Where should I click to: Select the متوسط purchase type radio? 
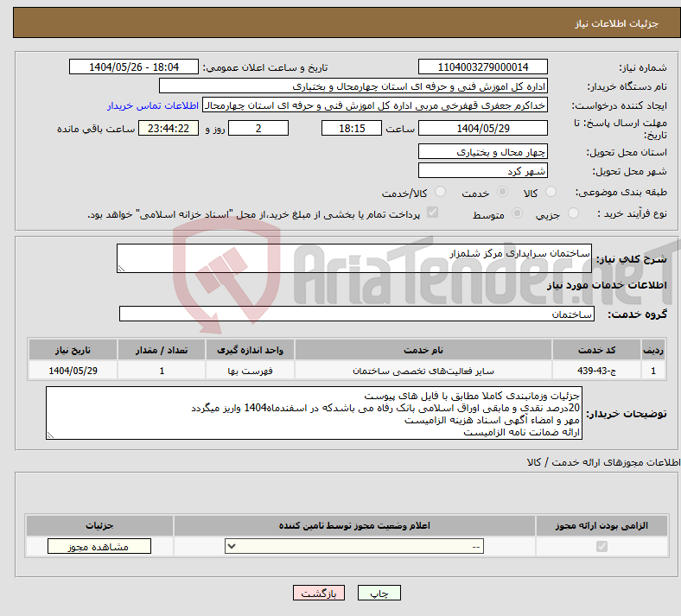pyautogui.click(x=517, y=213)
